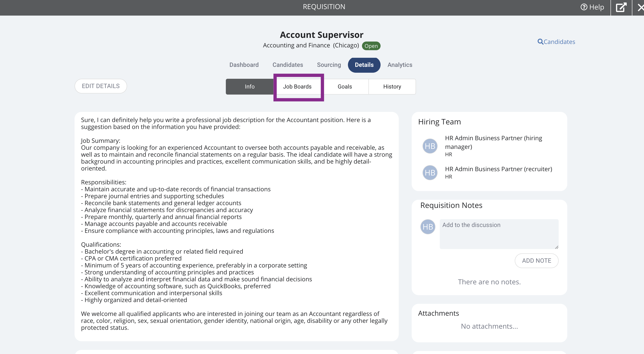Click the green Open status badge
Screen dimensions: 644x354
point(371,46)
